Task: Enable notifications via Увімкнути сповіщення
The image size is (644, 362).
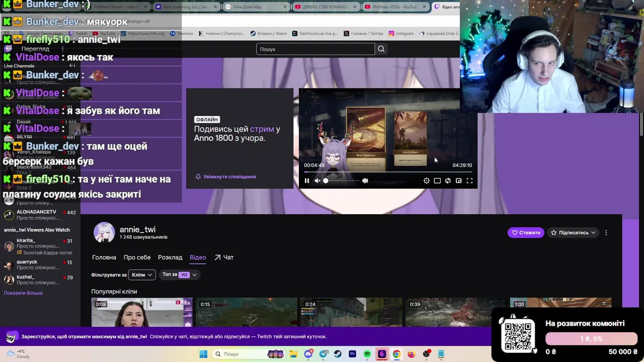Action: coord(226,176)
